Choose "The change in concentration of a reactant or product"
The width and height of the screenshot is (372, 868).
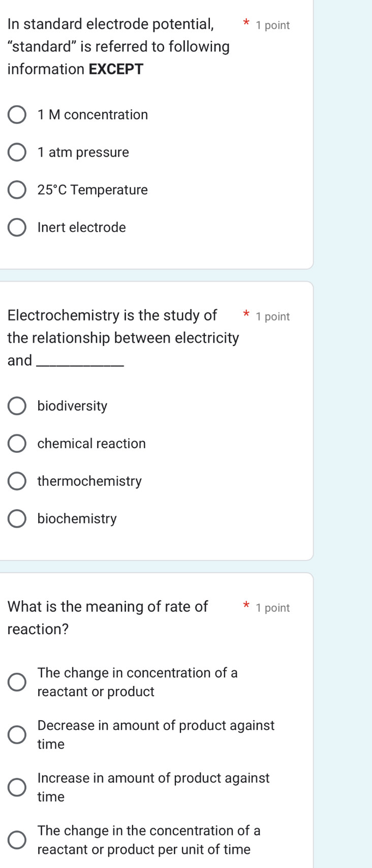17,682
